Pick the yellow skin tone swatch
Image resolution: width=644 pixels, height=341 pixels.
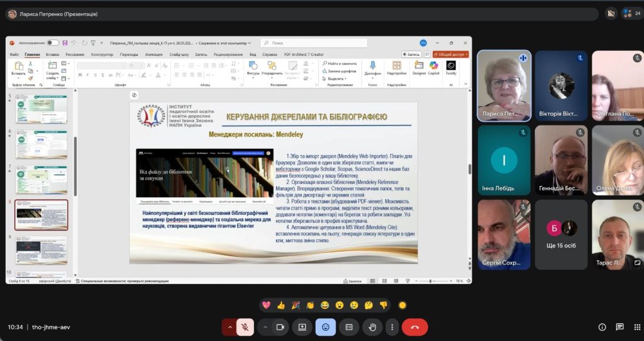click(x=402, y=305)
